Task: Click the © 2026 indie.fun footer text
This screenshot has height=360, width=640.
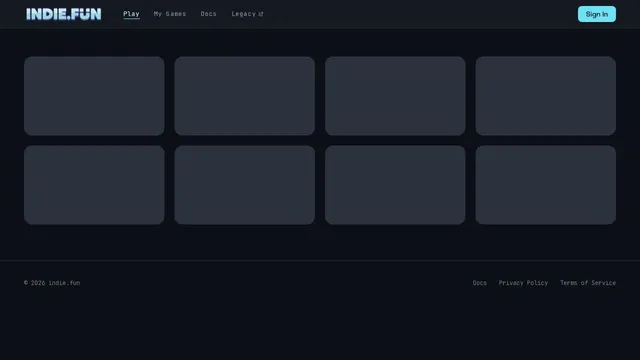Action: pos(52,283)
